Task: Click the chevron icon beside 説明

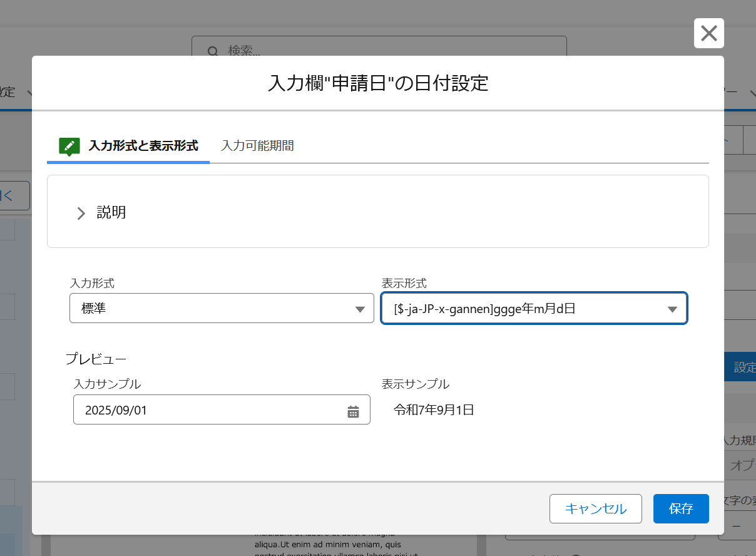Action: (81, 214)
